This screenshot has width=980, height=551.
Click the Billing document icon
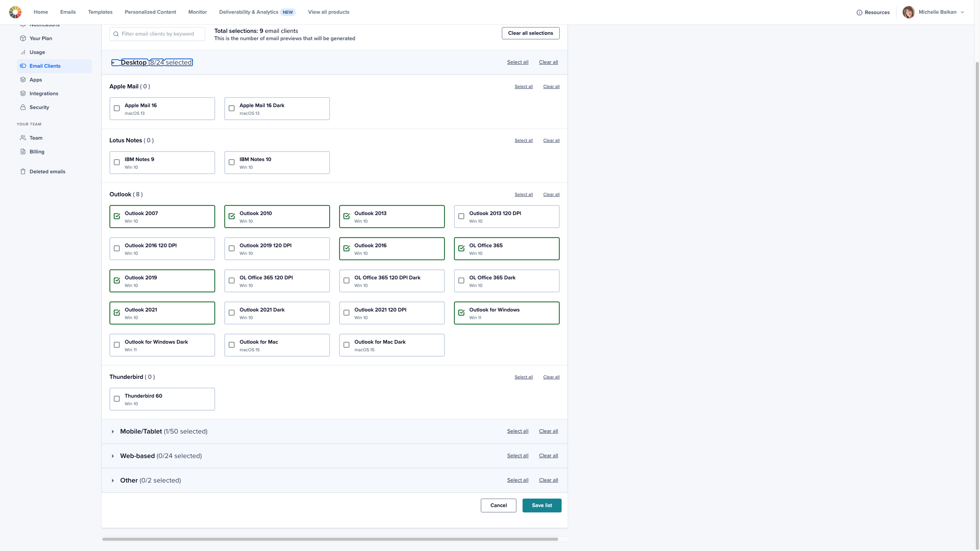(x=23, y=152)
